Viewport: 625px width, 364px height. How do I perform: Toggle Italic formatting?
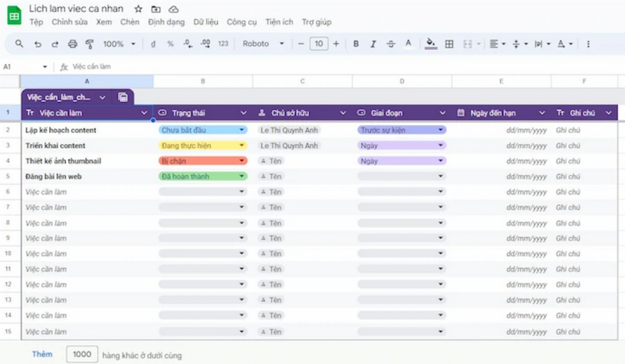point(373,45)
